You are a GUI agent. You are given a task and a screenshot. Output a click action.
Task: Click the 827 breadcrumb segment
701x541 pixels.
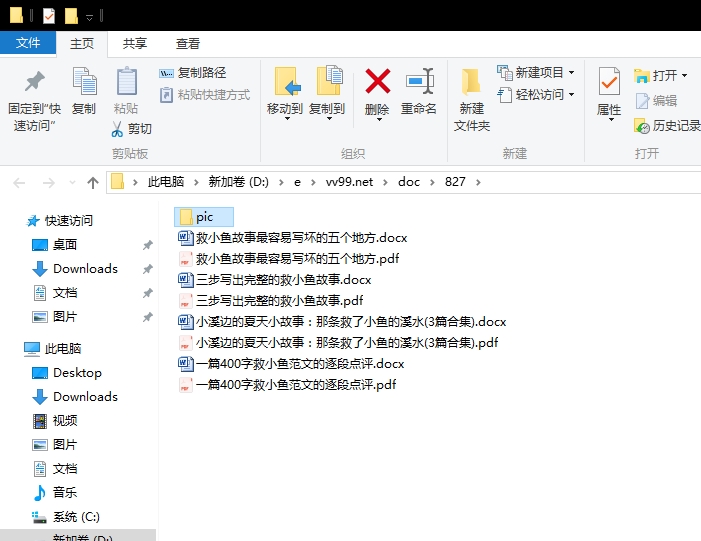coord(455,182)
